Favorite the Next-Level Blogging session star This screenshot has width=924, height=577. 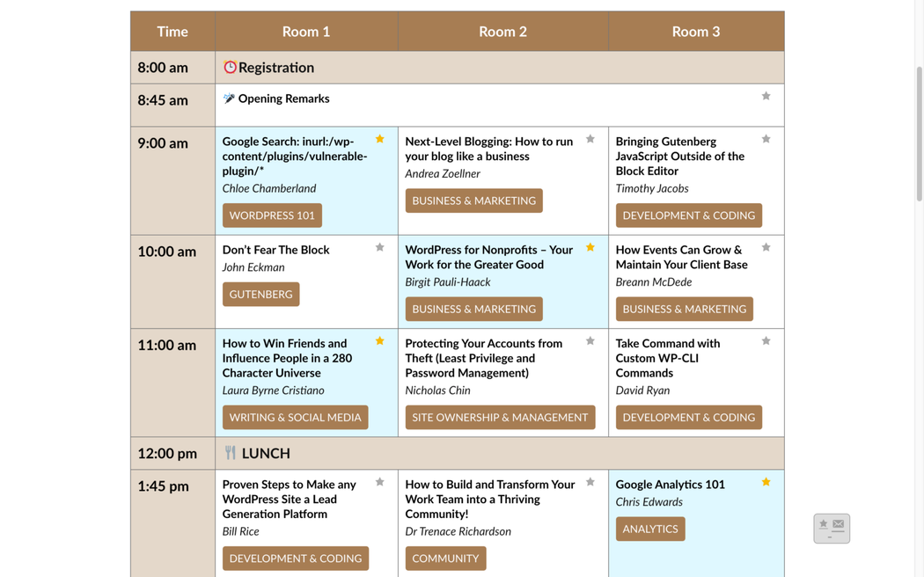click(590, 139)
